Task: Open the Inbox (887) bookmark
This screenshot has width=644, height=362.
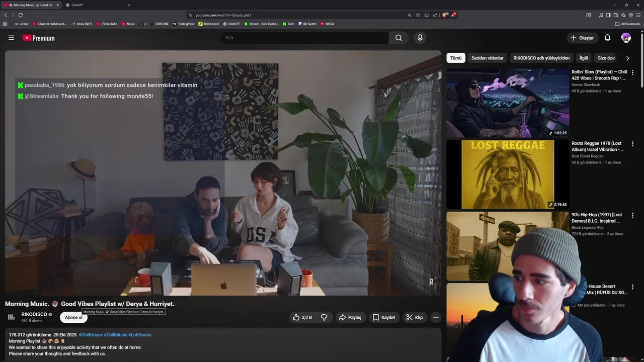Action: pyautogui.click(x=82, y=24)
